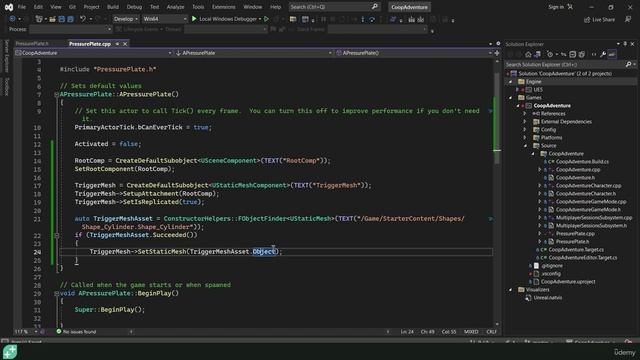Select MultiplayerSessionsSubsystem.h in Solution Explorer
Screen dimensions: 640x360
pos(591,226)
